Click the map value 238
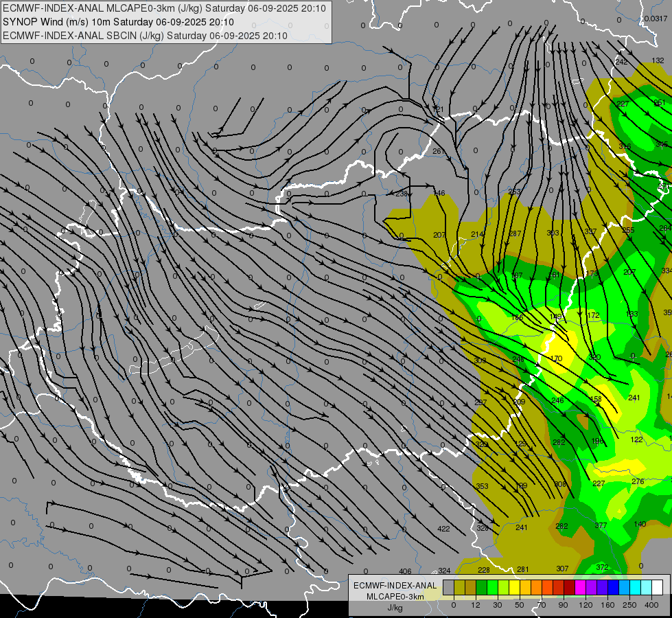The width and height of the screenshot is (672, 618). tap(402, 194)
